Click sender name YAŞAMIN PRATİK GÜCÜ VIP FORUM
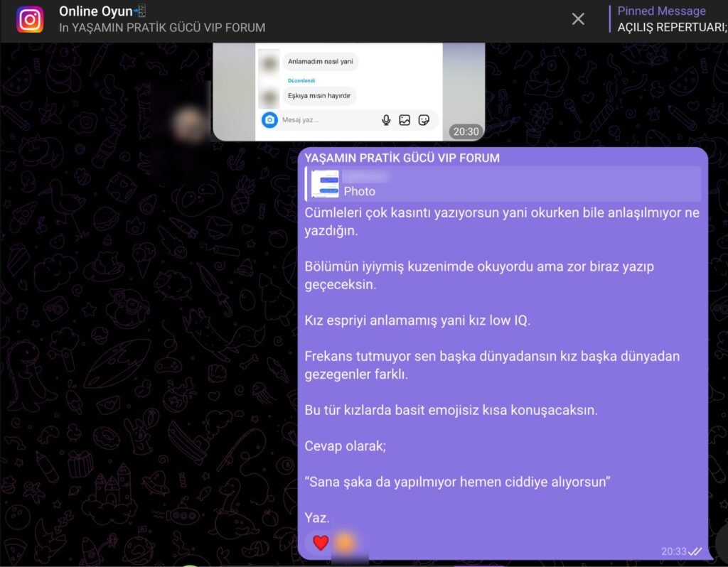This screenshot has width=728, height=567. coord(402,158)
